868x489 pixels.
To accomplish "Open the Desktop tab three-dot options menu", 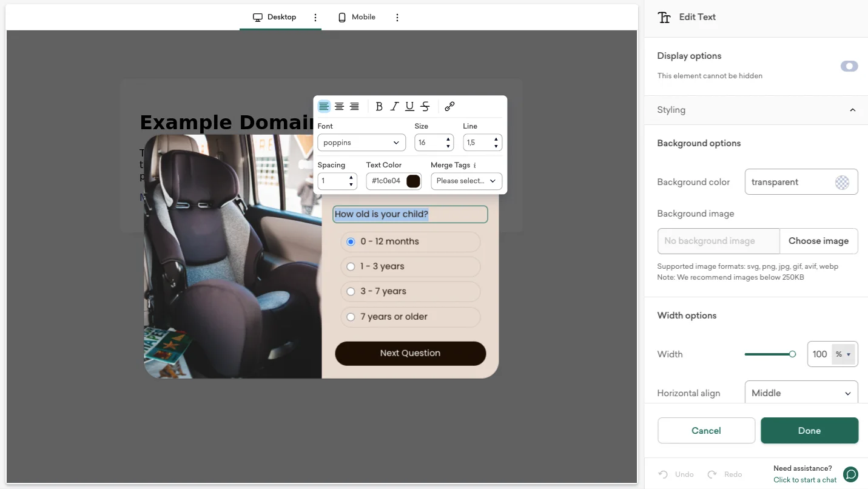I will click(x=315, y=18).
